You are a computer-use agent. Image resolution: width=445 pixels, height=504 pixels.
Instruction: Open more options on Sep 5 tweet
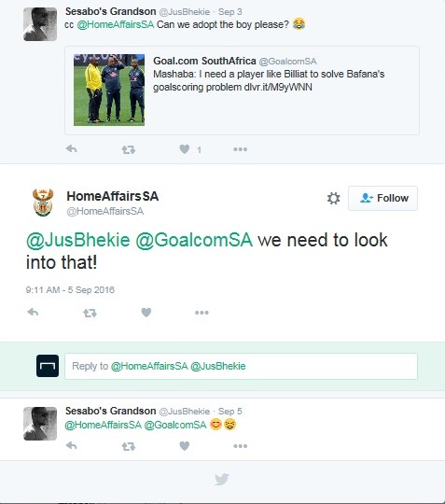(241, 446)
